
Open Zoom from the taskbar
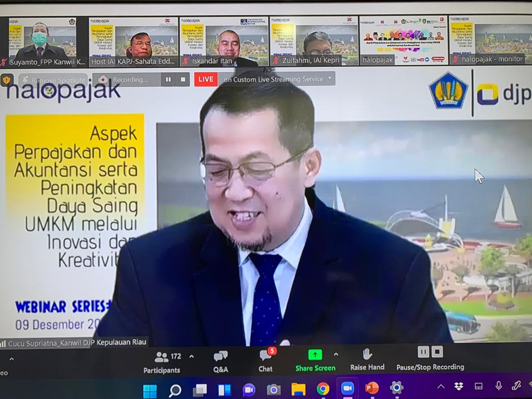tap(347, 389)
